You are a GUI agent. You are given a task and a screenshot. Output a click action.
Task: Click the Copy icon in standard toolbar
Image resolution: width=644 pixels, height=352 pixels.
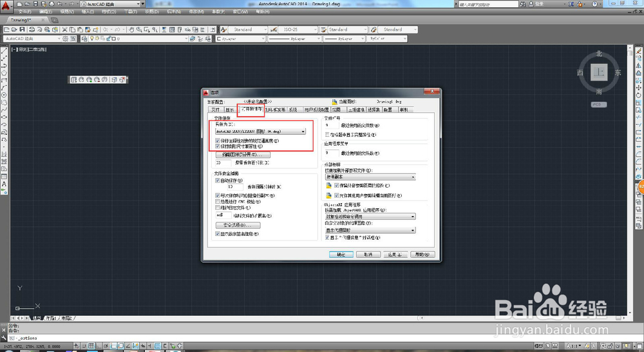pyautogui.click(x=72, y=30)
